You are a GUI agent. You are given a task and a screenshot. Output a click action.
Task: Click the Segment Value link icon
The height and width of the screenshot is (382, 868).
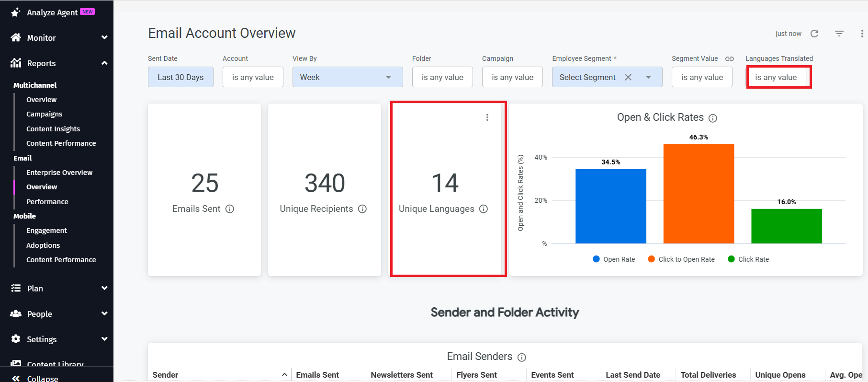pos(730,58)
